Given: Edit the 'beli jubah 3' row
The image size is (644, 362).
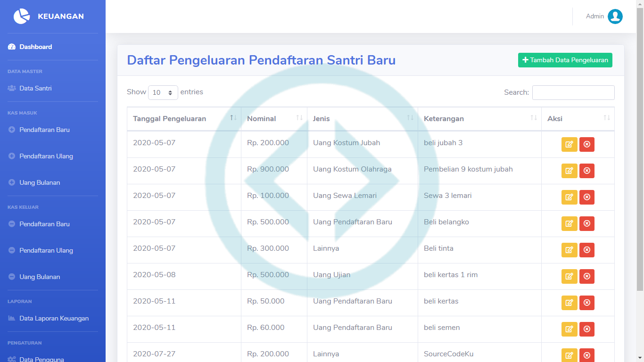Looking at the screenshot, I should [x=569, y=145].
